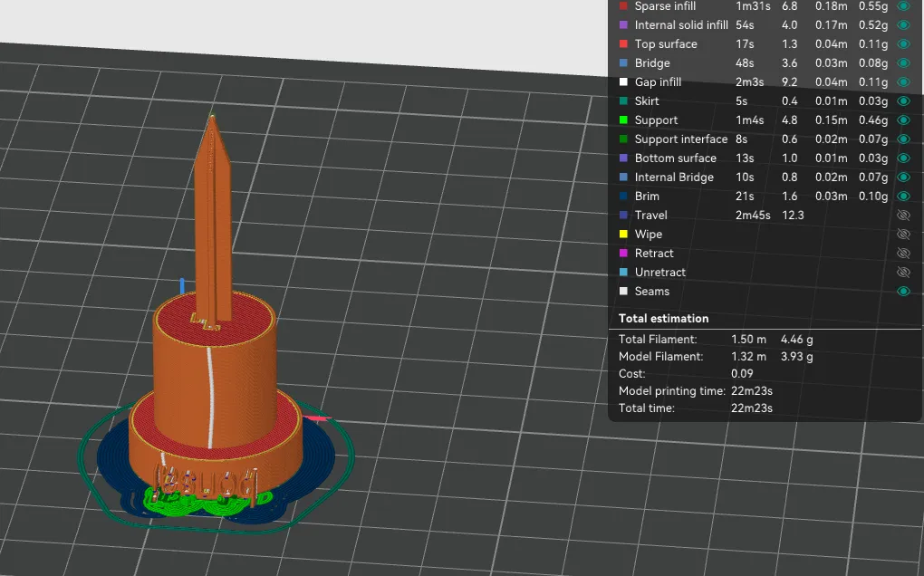This screenshot has width=924, height=576.
Task: Click the Travel color swatch
Action: coord(623,215)
